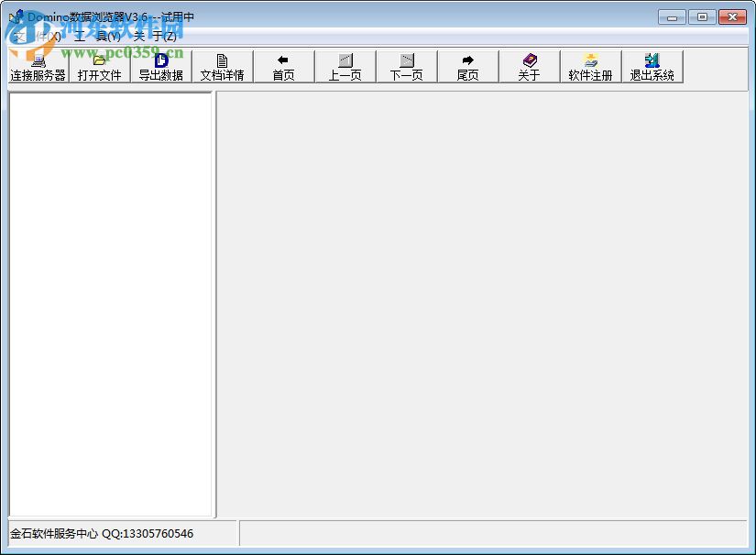Open the 工具(Y) menu
The width and height of the screenshot is (756, 555).
tap(97, 37)
